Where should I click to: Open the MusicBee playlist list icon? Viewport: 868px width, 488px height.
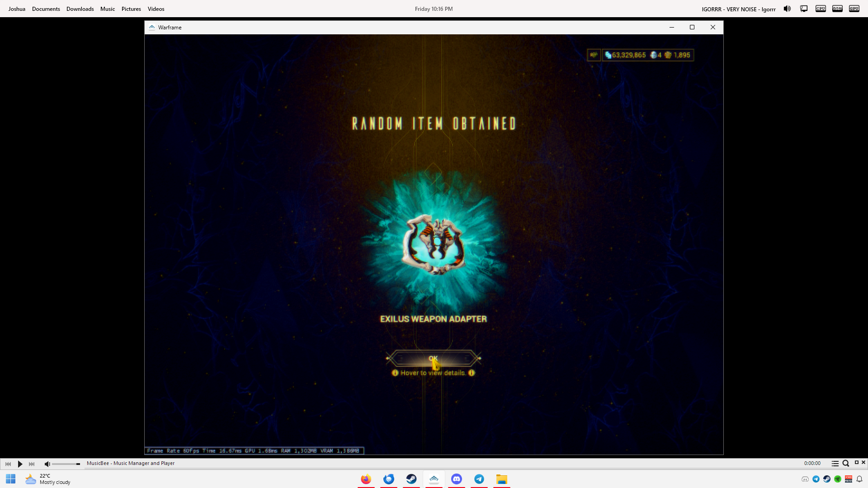coord(835,464)
